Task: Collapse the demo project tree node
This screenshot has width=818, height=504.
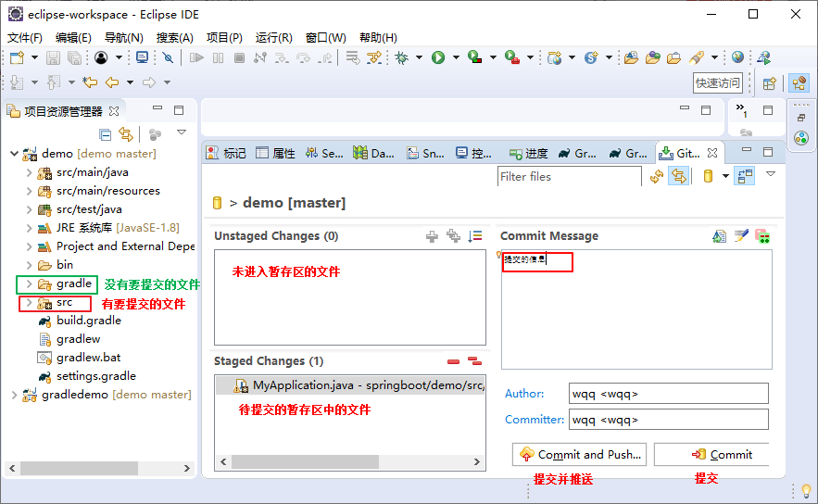Action: pos(15,154)
